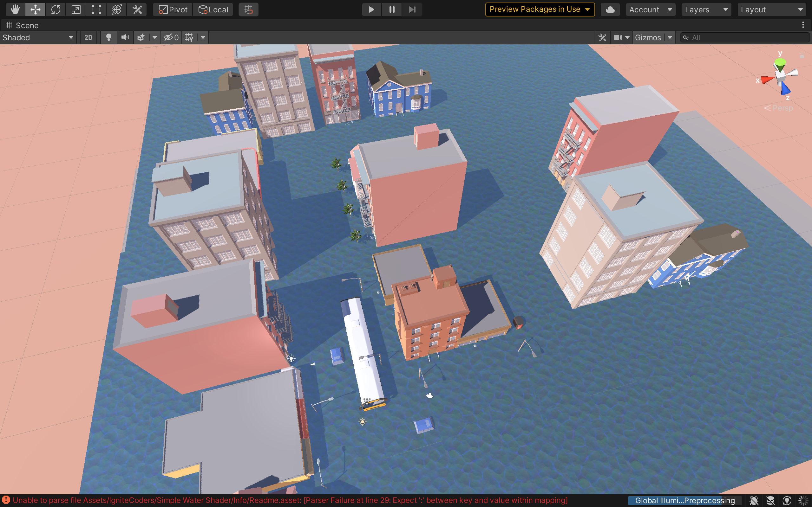Select the Transform tool

pos(116,10)
